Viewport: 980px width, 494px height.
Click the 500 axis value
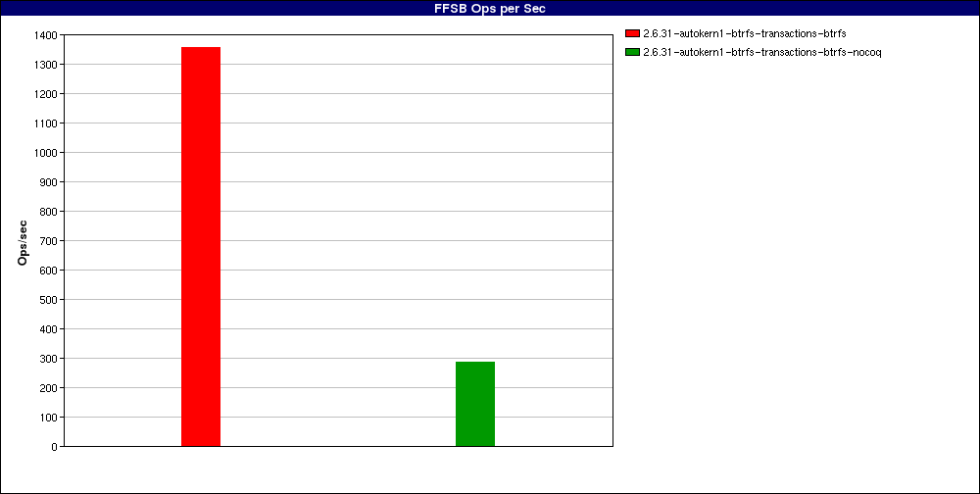pos(48,300)
